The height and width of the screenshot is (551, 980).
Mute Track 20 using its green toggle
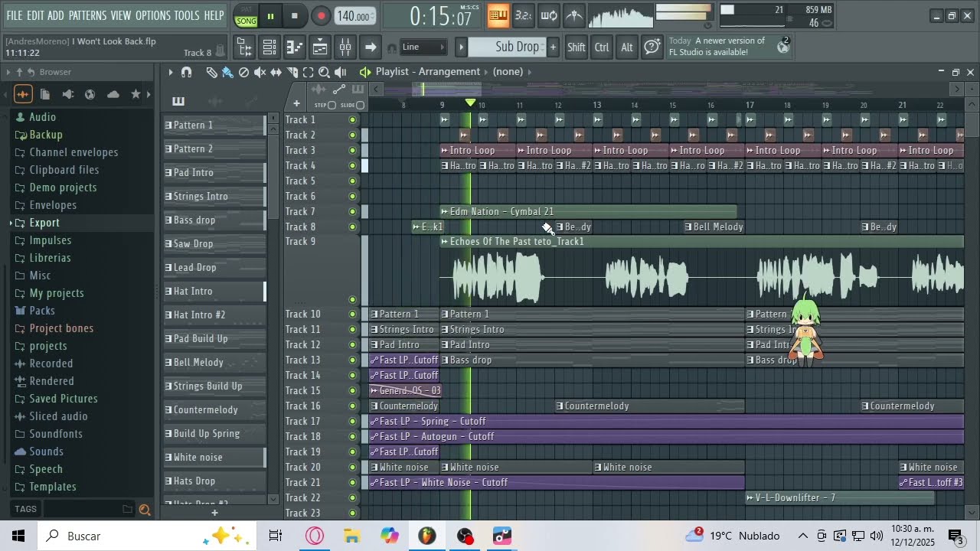tap(352, 467)
